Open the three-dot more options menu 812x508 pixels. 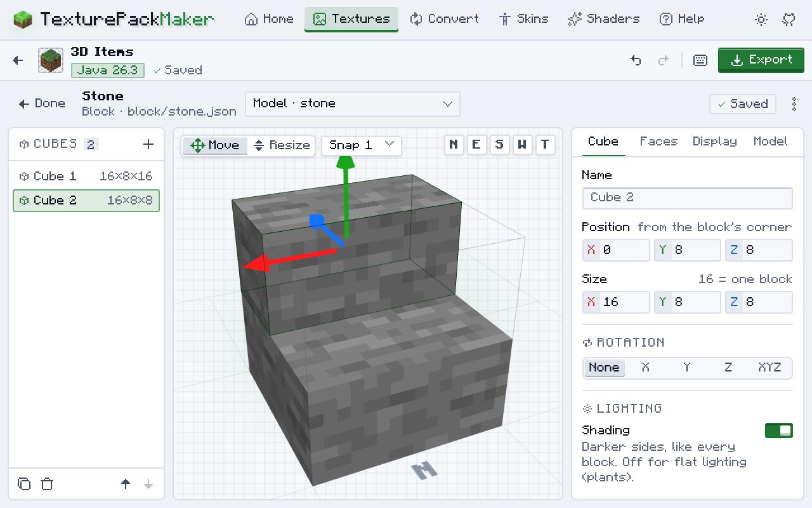pyautogui.click(x=794, y=104)
